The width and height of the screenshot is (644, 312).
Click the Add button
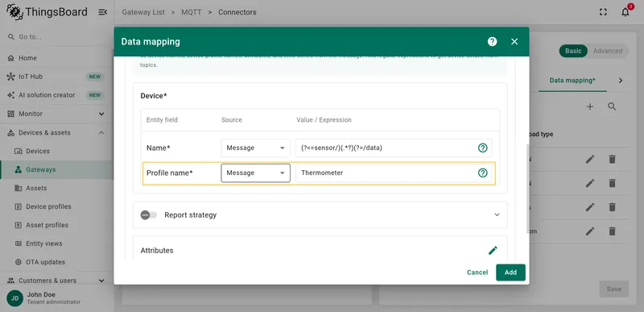coord(510,272)
